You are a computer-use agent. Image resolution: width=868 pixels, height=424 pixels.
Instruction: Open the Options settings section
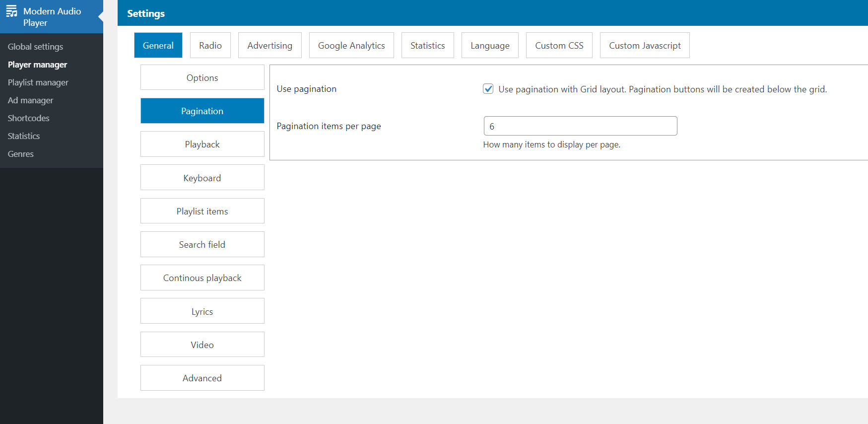[202, 78]
